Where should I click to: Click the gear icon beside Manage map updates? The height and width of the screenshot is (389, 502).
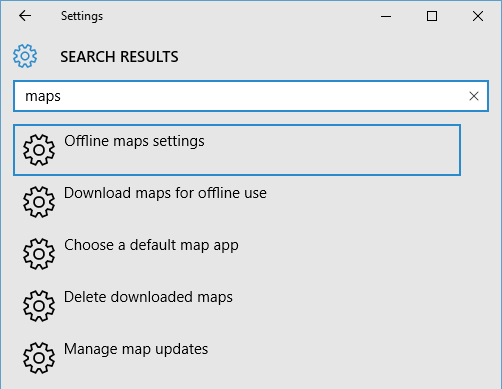point(39,358)
